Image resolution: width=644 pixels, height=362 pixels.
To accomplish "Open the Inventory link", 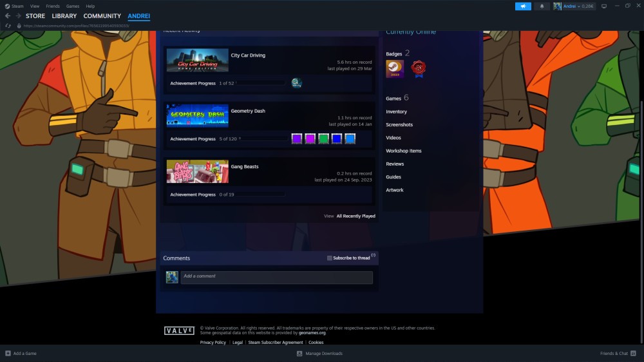I will click(x=396, y=111).
